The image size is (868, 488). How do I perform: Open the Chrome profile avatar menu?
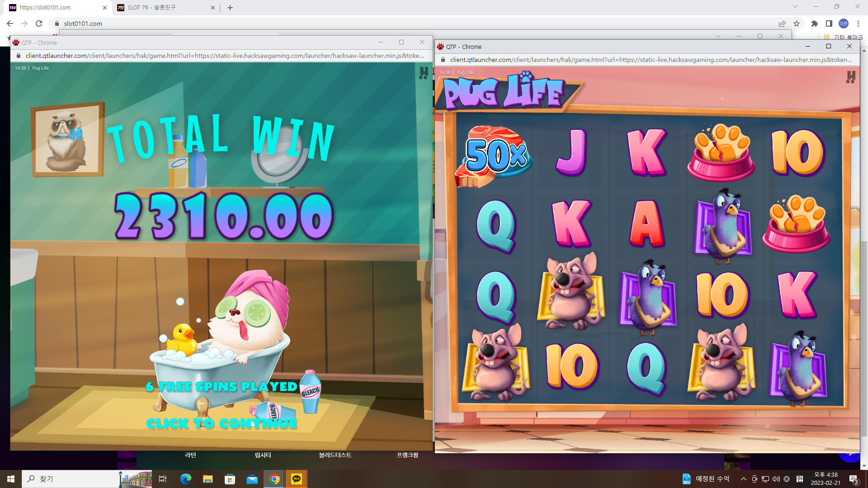pyautogui.click(x=844, y=23)
